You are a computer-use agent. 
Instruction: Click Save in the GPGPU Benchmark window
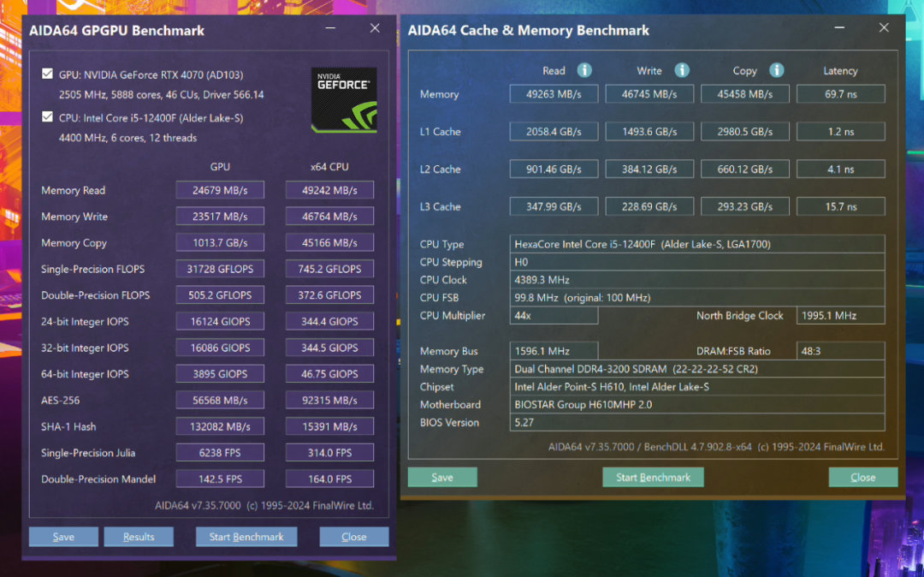tap(63, 537)
